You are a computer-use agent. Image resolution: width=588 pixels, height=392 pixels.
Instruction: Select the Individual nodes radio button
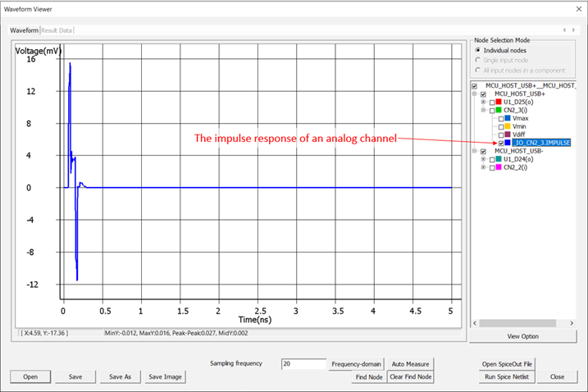click(x=478, y=50)
